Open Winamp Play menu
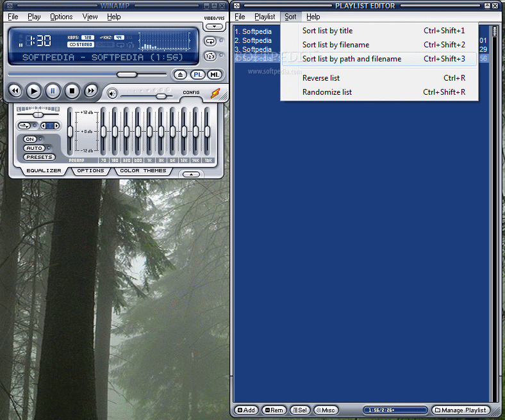 point(34,17)
